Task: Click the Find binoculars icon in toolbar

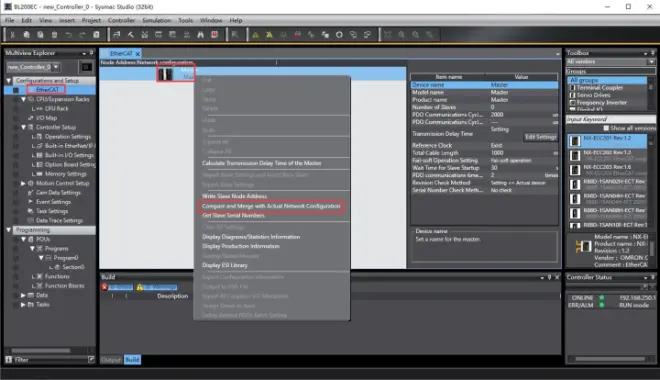Action: (x=200, y=35)
